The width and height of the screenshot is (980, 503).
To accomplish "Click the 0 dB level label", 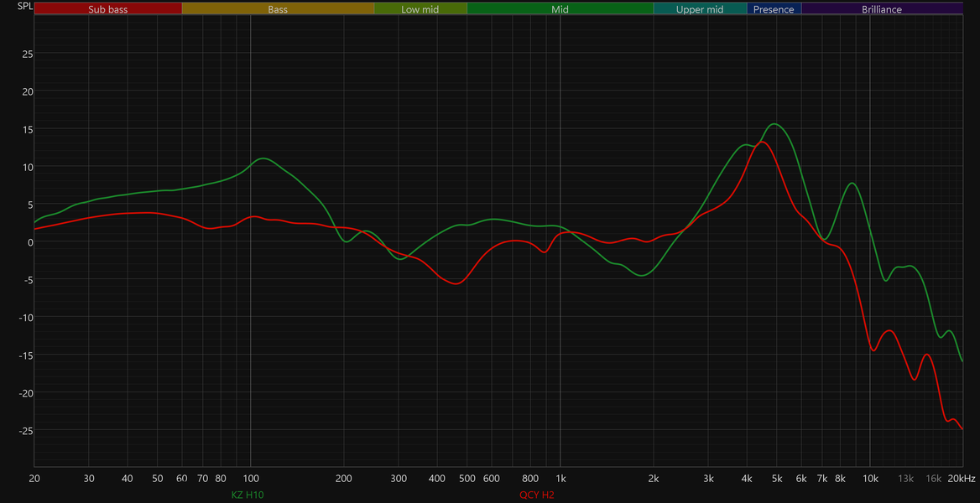I will [30, 242].
